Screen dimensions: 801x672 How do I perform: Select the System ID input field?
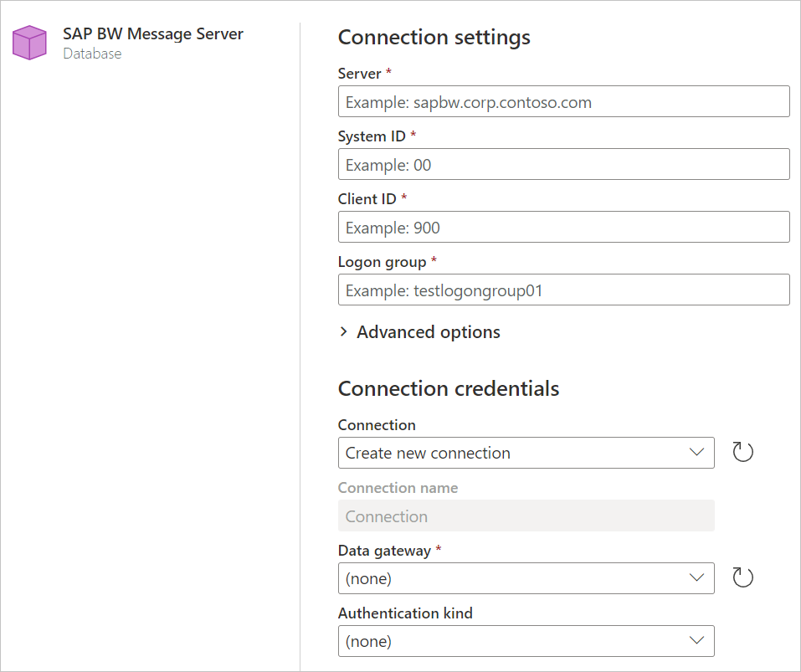click(563, 164)
